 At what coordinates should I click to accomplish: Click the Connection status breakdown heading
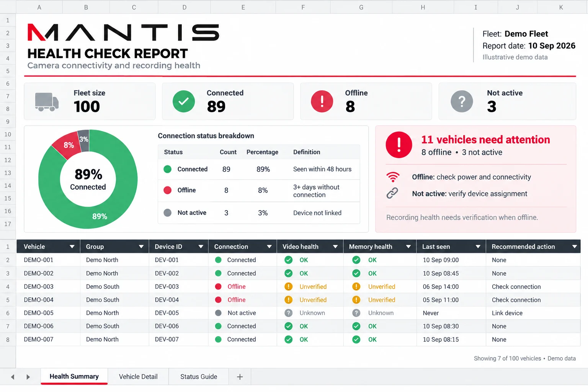(206, 136)
